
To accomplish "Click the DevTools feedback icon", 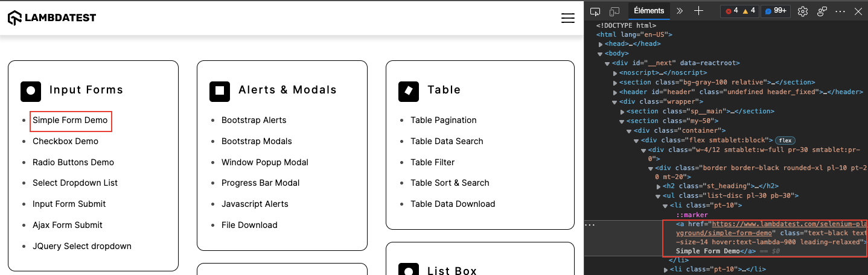I will tap(822, 11).
